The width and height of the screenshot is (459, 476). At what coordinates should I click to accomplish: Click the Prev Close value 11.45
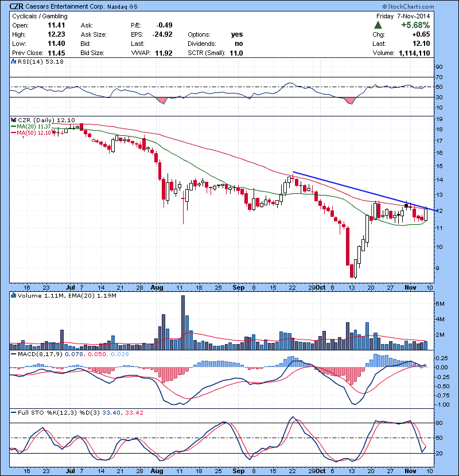[x=56, y=53]
